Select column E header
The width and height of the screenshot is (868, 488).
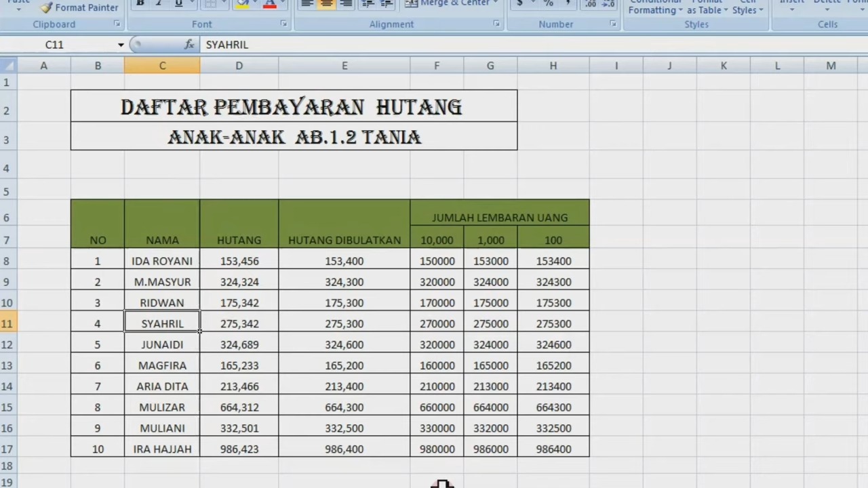[344, 66]
